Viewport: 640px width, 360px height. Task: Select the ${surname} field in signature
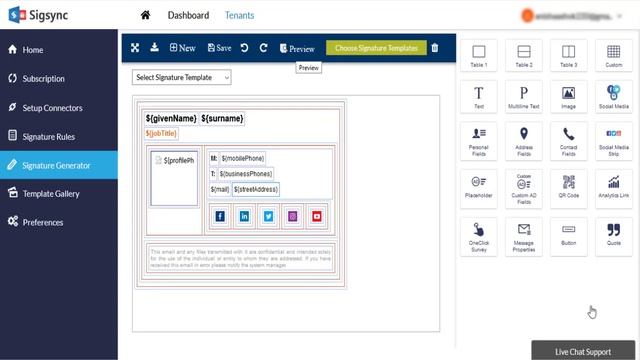coord(222,118)
